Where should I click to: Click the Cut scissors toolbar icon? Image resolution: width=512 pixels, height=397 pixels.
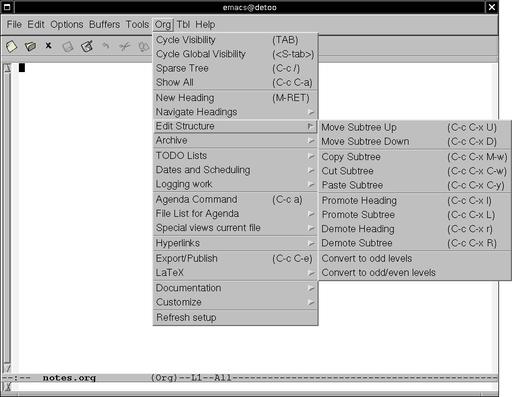pos(124,46)
